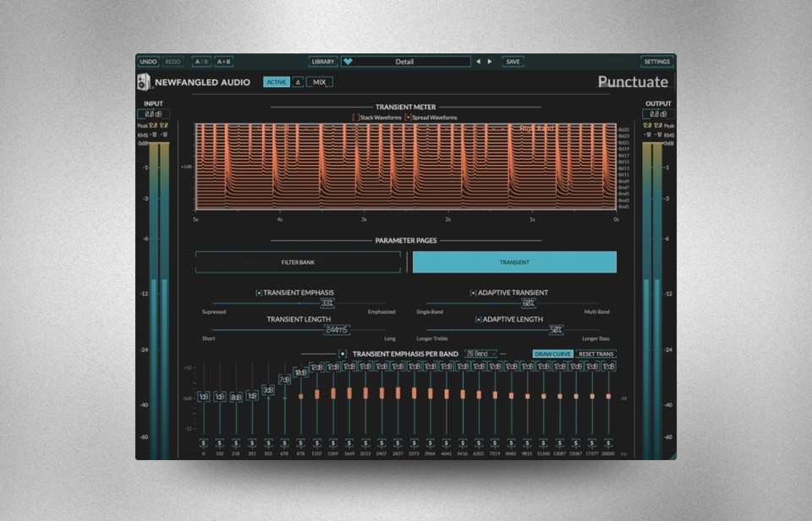This screenshot has height=521, width=812.
Task: Copy A to B with A>B button
Action: click(223, 62)
